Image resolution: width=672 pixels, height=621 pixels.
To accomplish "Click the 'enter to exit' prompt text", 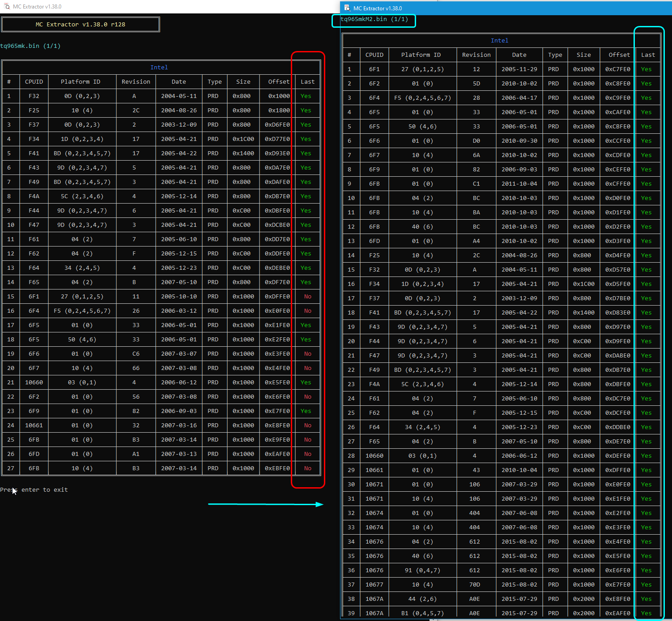I will 45,490.
